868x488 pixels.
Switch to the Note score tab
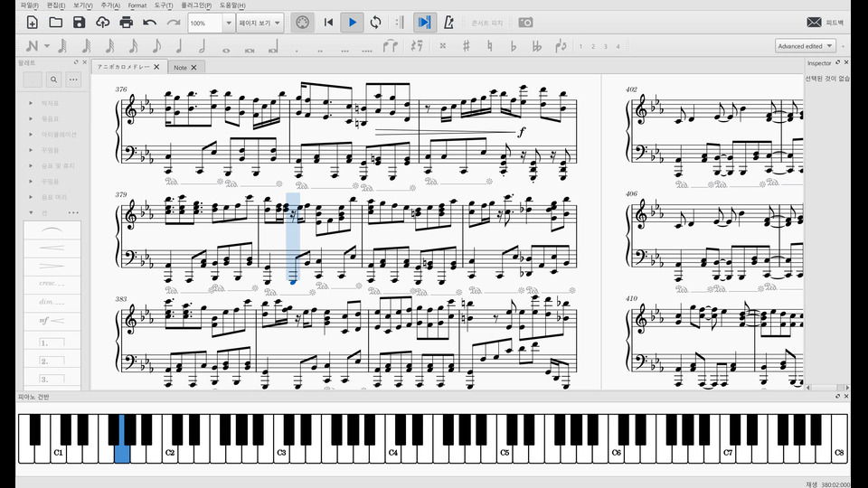point(181,67)
